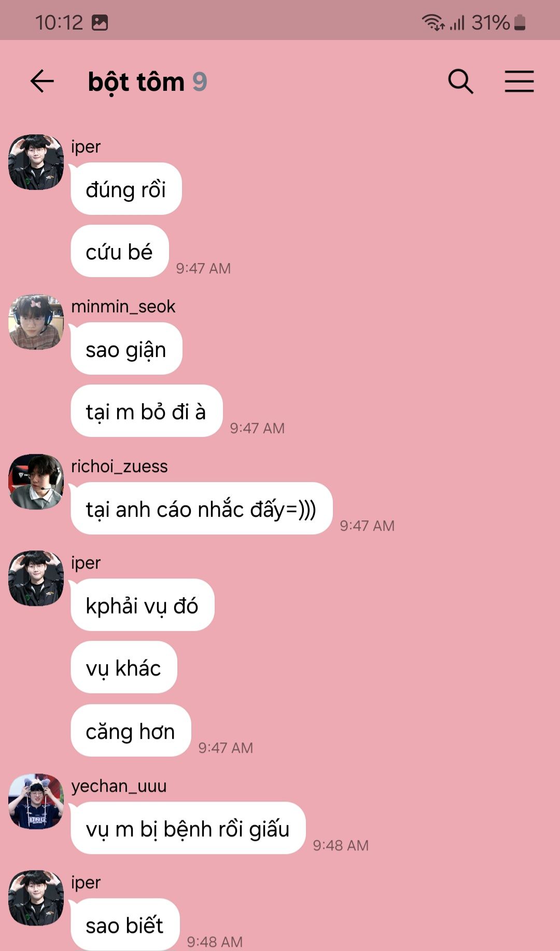The width and height of the screenshot is (560, 951).
Task: Tap the message 'căng hơn'
Action: click(131, 731)
